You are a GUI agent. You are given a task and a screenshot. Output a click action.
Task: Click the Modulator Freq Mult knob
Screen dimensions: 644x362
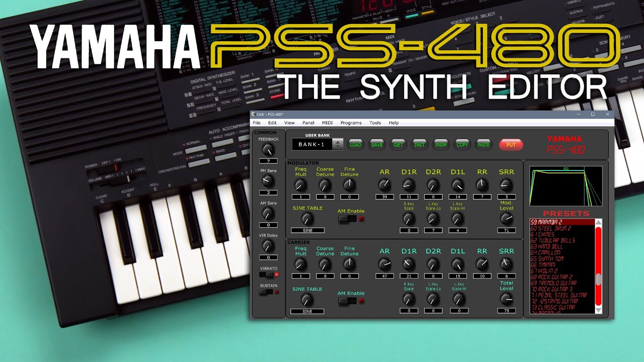pyautogui.click(x=301, y=185)
